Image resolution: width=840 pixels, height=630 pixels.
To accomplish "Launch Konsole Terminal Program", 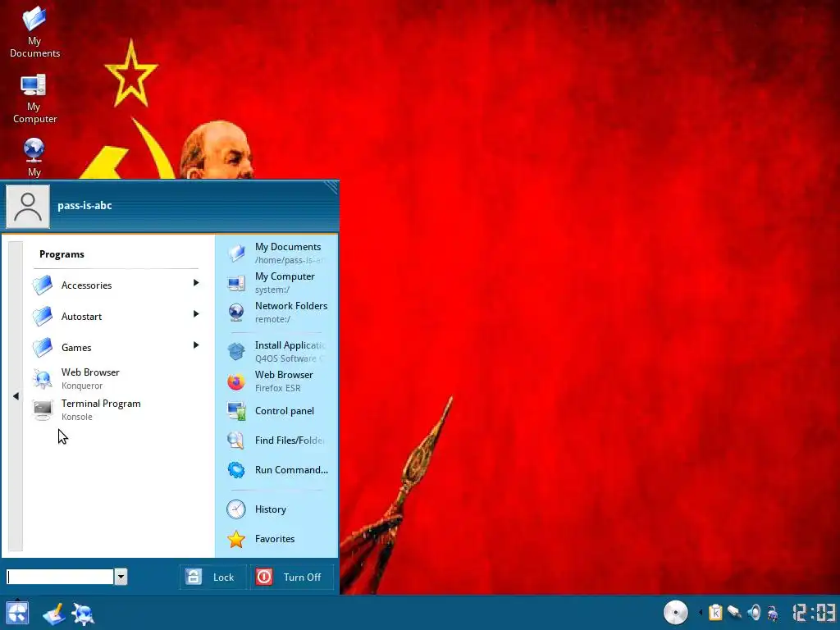I will (x=116, y=410).
